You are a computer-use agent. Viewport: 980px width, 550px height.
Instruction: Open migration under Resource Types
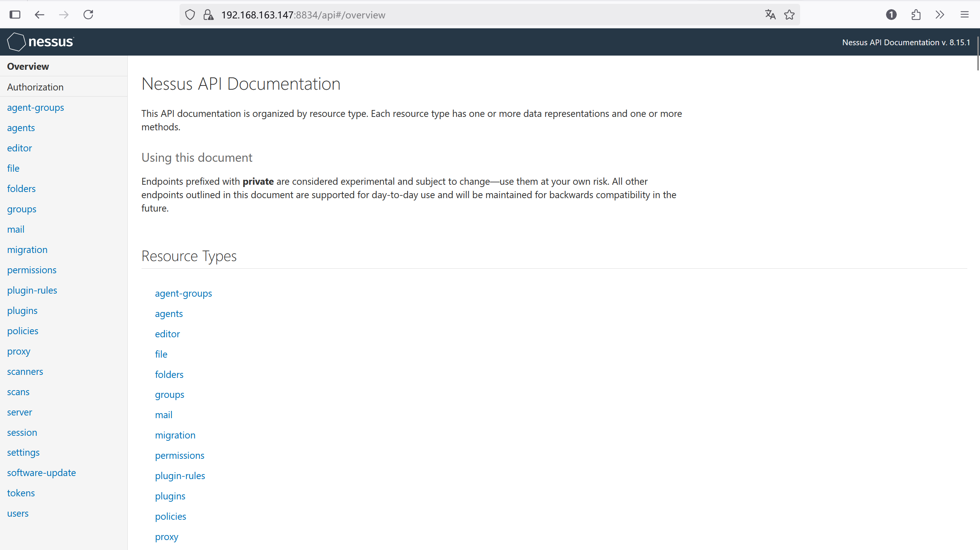coord(175,435)
